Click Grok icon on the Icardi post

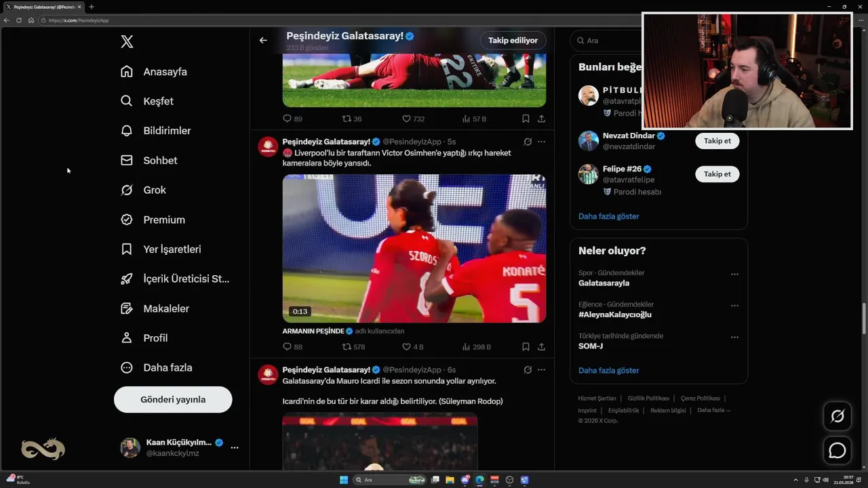tap(528, 369)
